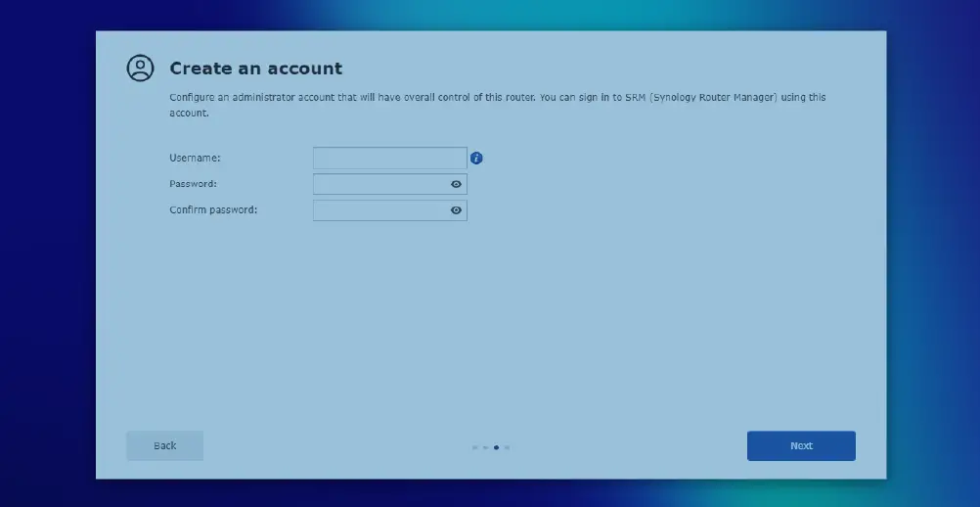Click the 'Create an account' heading

coord(255,69)
